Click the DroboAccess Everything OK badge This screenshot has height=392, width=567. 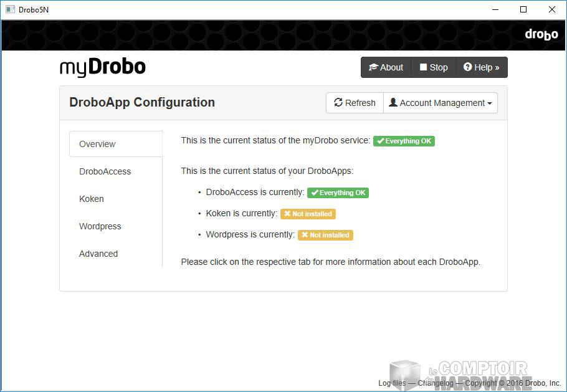point(338,193)
